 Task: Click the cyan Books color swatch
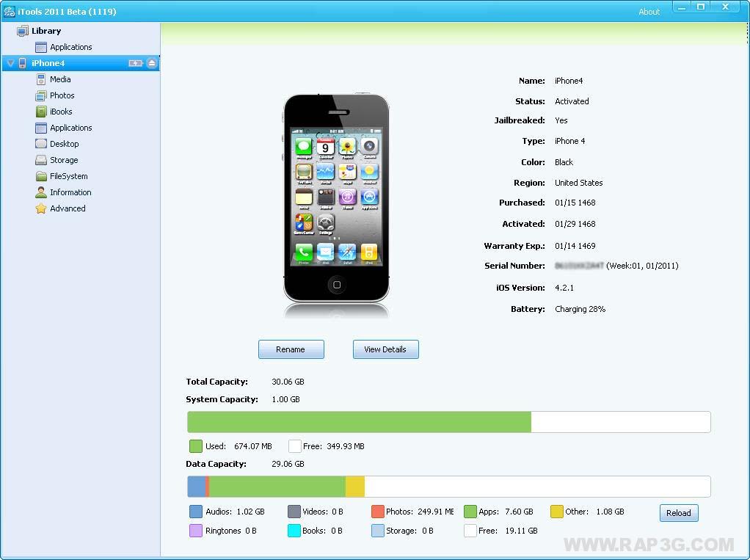294,531
